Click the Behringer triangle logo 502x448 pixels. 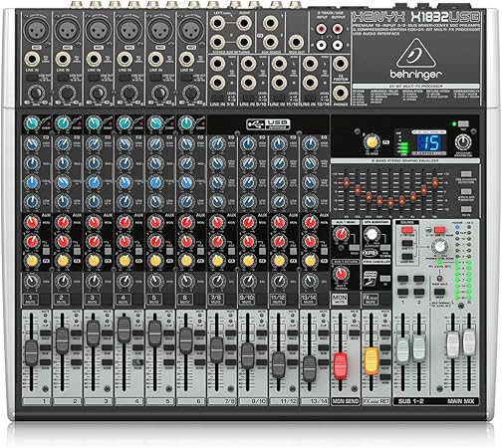coord(416,53)
